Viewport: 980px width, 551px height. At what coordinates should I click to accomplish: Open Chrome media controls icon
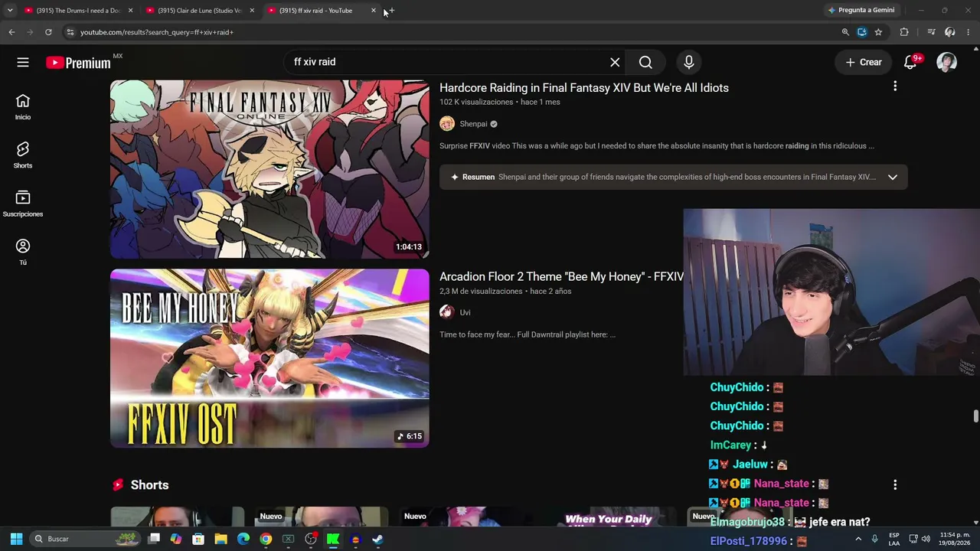click(x=931, y=32)
